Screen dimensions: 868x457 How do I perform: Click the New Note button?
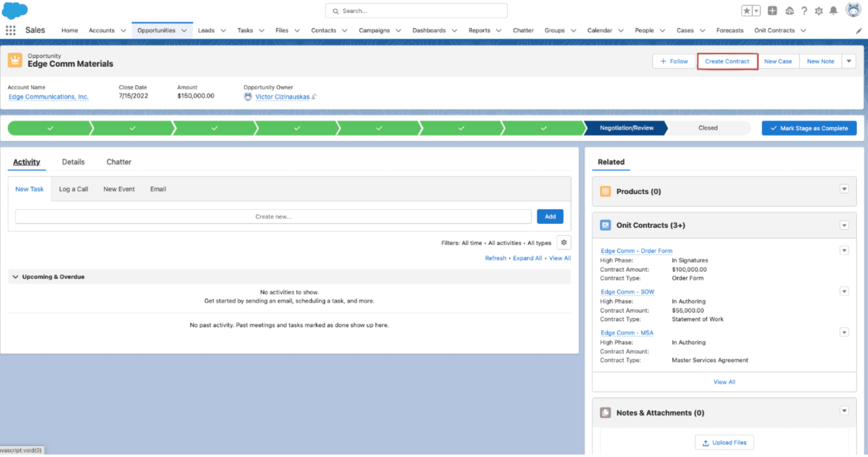pyautogui.click(x=821, y=61)
